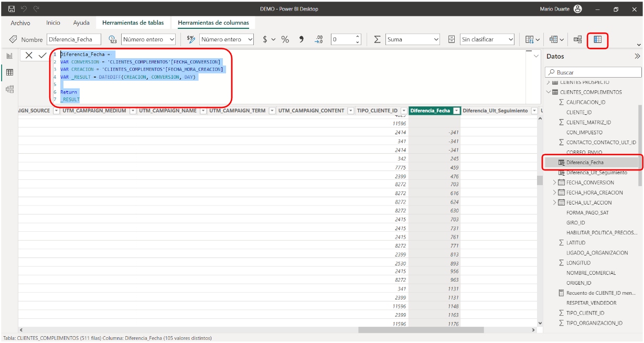Screen dimensions: 644x343
Task: Open Sort by column dropdown
Action: coord(533,39)
